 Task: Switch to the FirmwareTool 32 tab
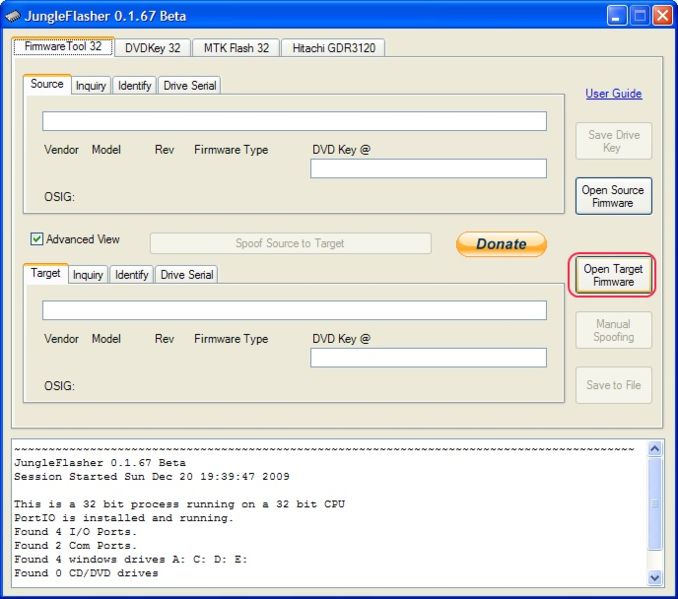point(63,46)
